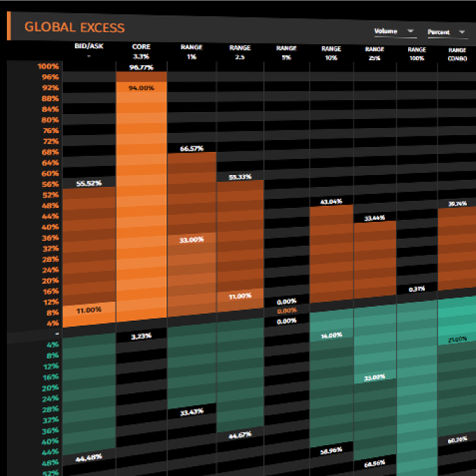Click the 60% axis label
The height and width of the screenshot is (476, 476).
tap(50, 174)
